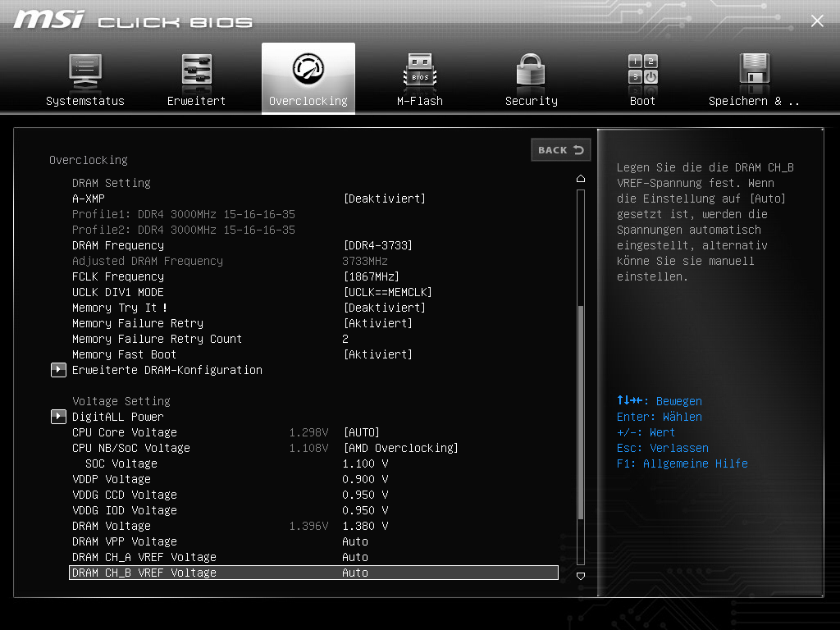Image resolution: width=840 pixels, height=630 pixels.
Task: Open FCLK Frequency [1867MHz] dropdown
Action: 372,277
